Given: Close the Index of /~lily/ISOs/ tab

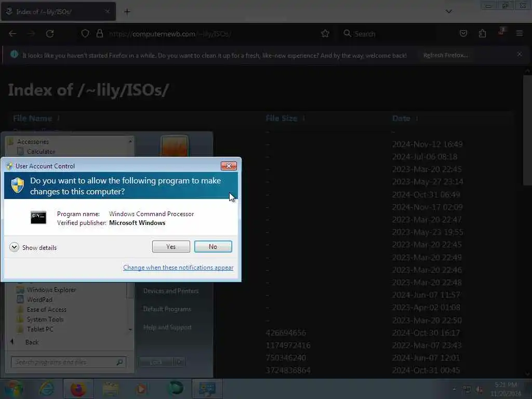Looking at the screenshot, I should coord(107,11).
